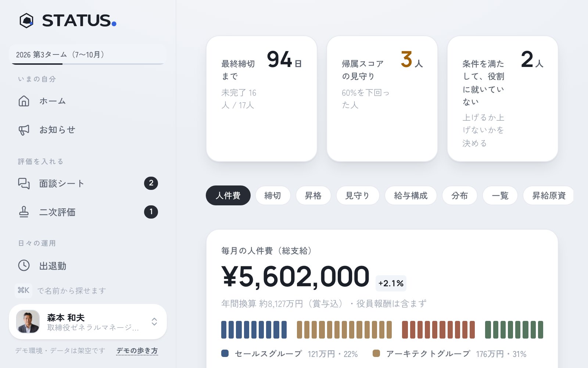Image resolution: width=588 pixels, height=368 pixels.
Task: Expand the user switcher chevrons by 森本 和夫
Action: tap(154, 322)
